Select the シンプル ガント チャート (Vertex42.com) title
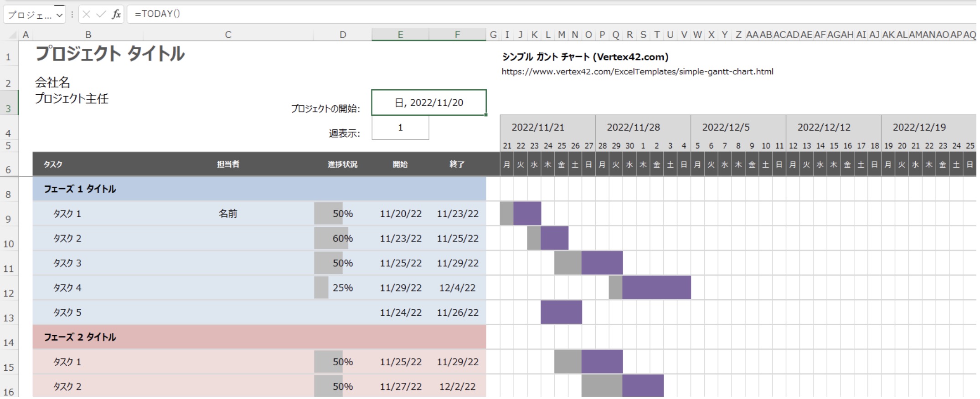Screen dimensions: 980x399 tap(585, 57)
